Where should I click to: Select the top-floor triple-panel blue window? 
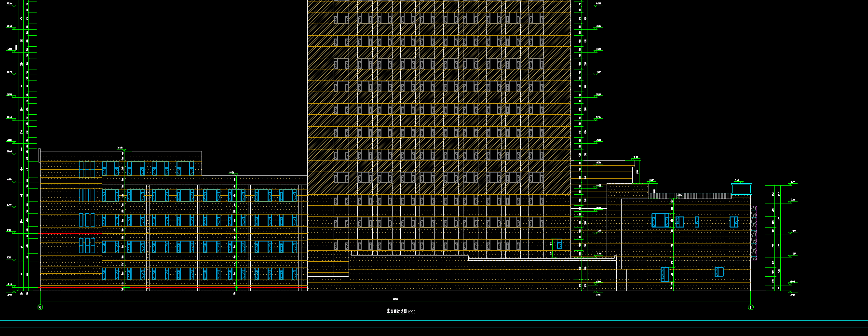(x=87, y=169)
